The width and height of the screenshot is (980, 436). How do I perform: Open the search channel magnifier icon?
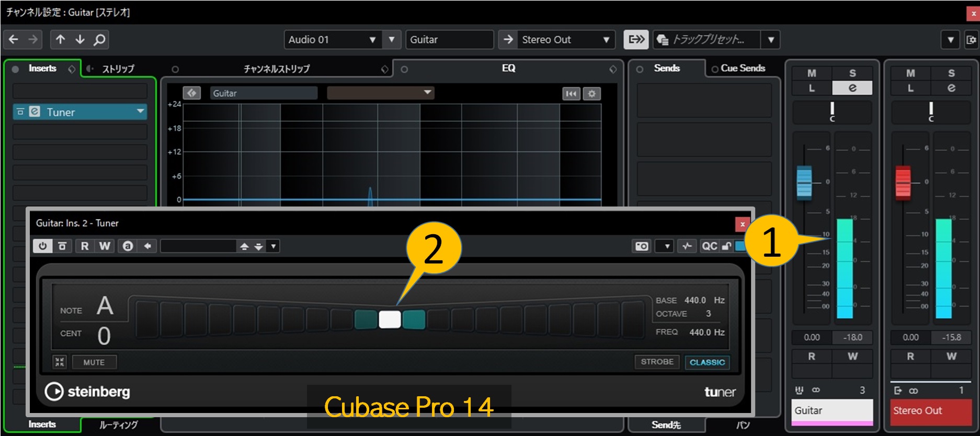(99, 39)
